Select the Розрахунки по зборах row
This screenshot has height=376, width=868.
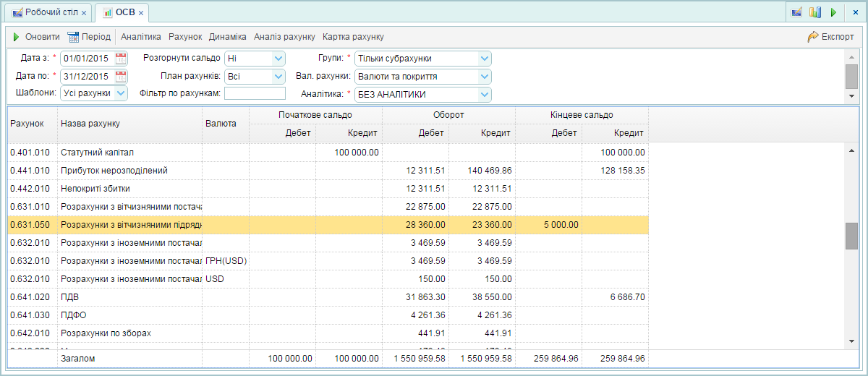328,333
